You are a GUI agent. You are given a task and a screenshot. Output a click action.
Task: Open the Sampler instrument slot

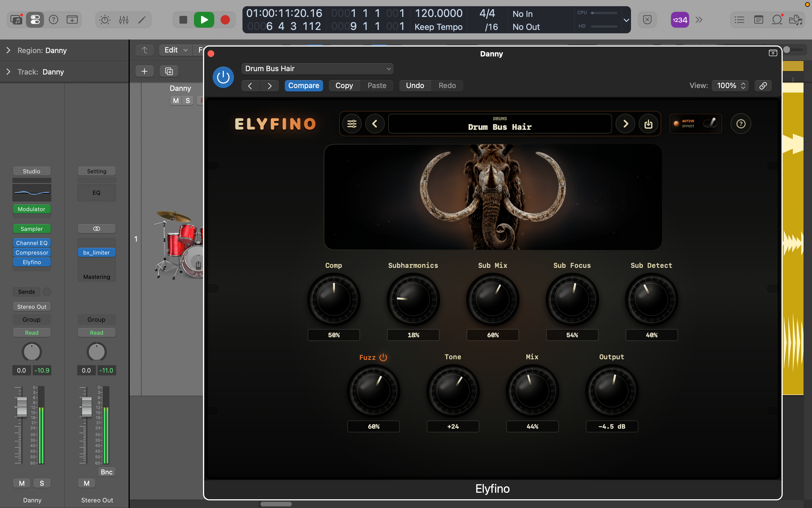[32, 229]
